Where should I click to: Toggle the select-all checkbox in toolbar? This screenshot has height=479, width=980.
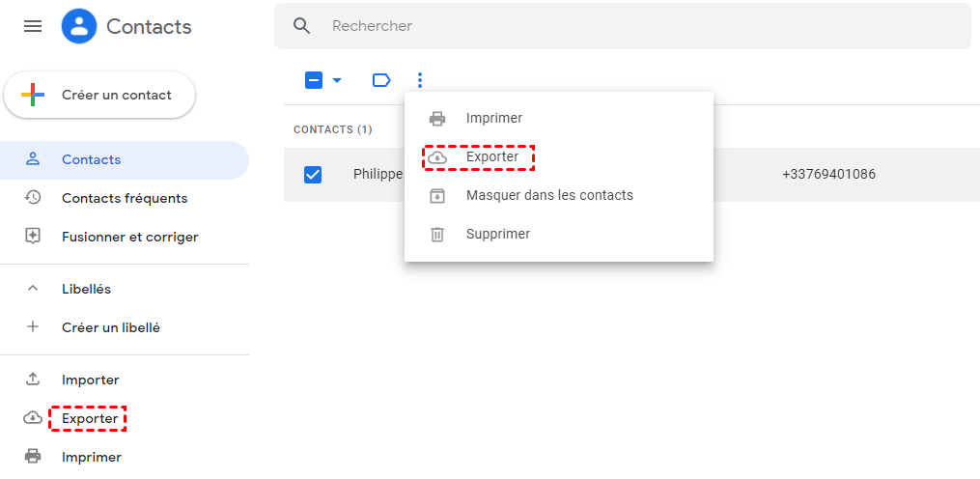point(314,80)
